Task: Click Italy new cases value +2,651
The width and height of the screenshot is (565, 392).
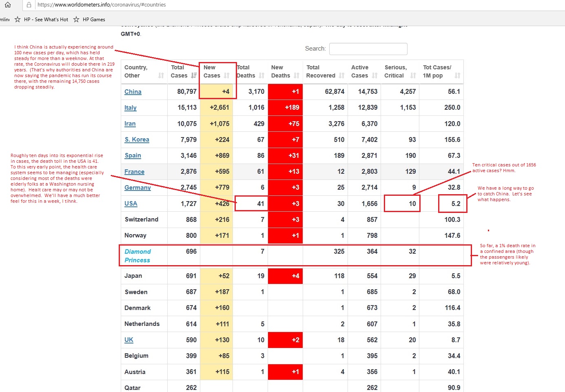Action: pos(219,107)
